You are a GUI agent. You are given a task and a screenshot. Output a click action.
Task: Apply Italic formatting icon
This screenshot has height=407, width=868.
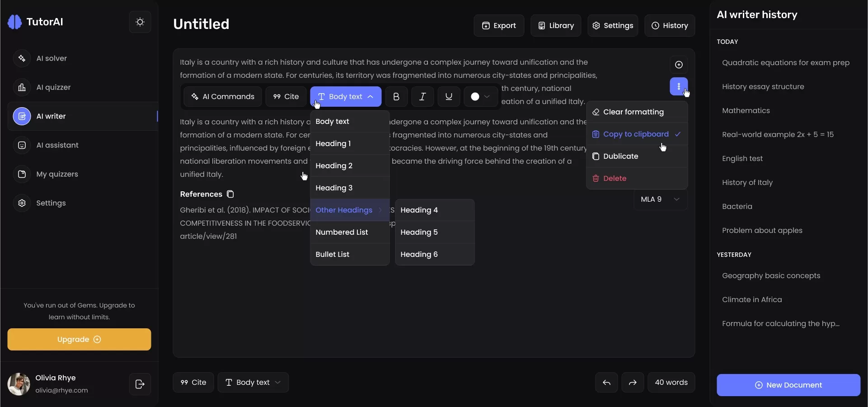(422, 97)
